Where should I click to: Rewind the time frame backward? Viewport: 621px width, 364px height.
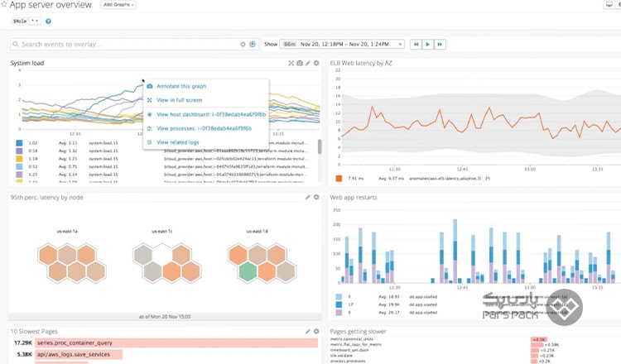[x=416, y=45]
